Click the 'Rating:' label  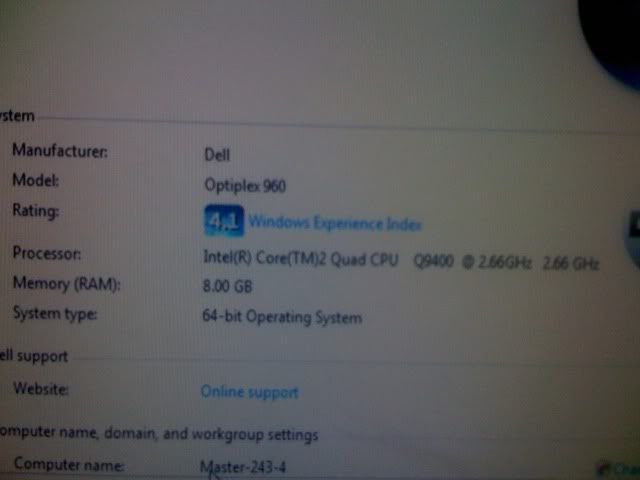point(36,211)
